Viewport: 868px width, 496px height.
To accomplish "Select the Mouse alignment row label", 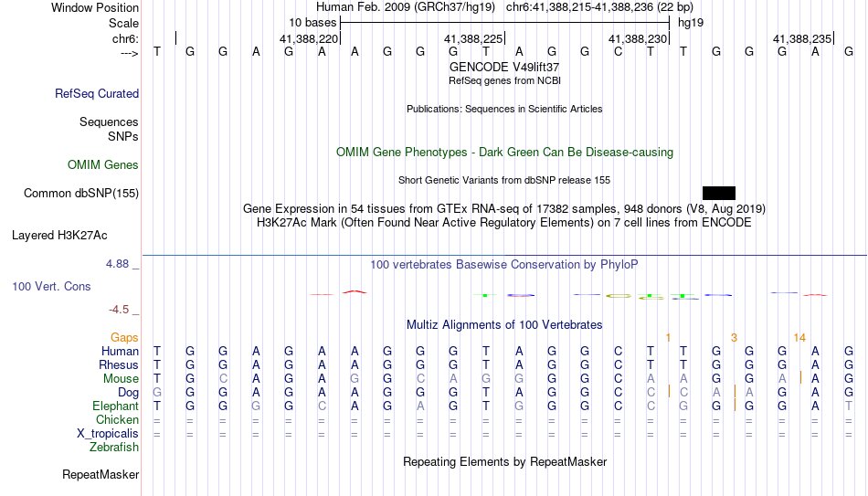I will coord(121,379).
